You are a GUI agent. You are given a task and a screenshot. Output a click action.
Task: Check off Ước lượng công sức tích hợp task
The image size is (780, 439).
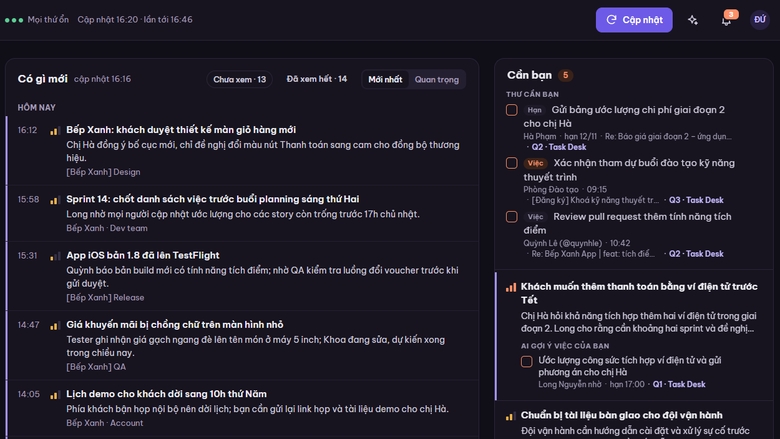[x=526, y=361]
